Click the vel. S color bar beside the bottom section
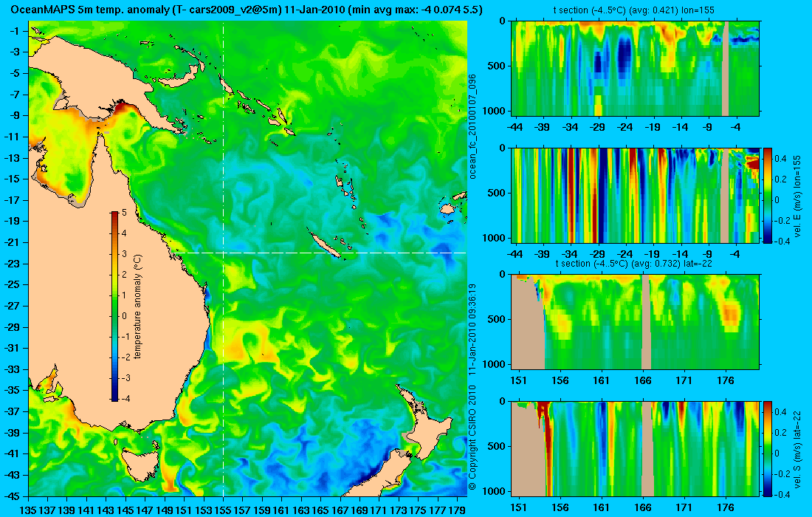 click(768, 448)
